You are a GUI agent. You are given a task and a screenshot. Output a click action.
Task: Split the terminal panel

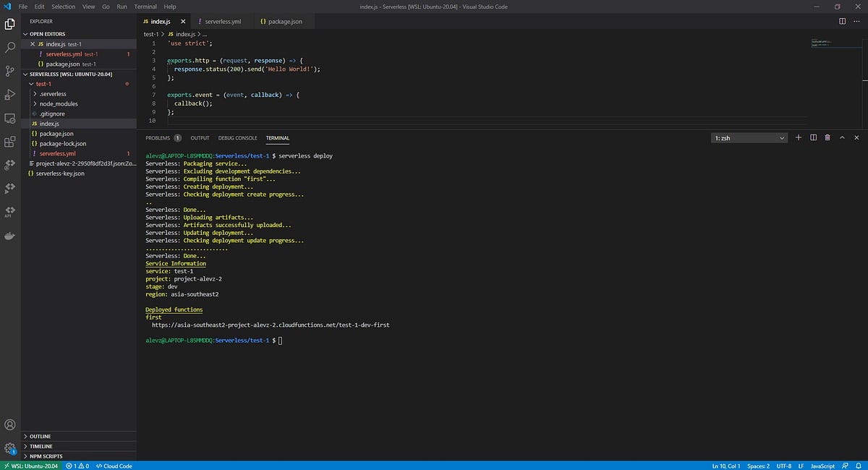click(813, 137)
